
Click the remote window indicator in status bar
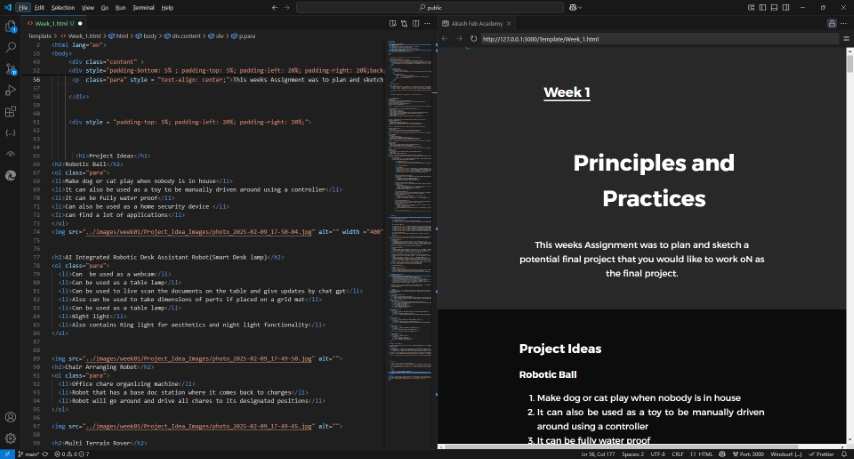7,454
